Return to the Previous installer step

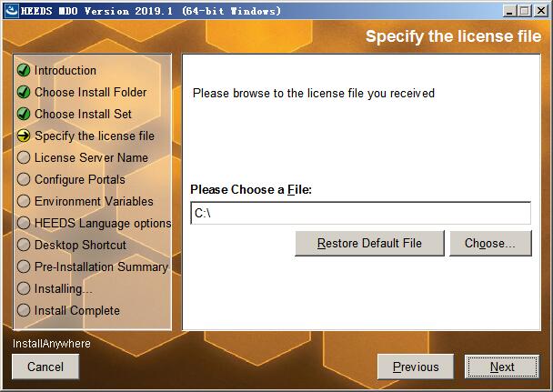(x=416, y=367)
